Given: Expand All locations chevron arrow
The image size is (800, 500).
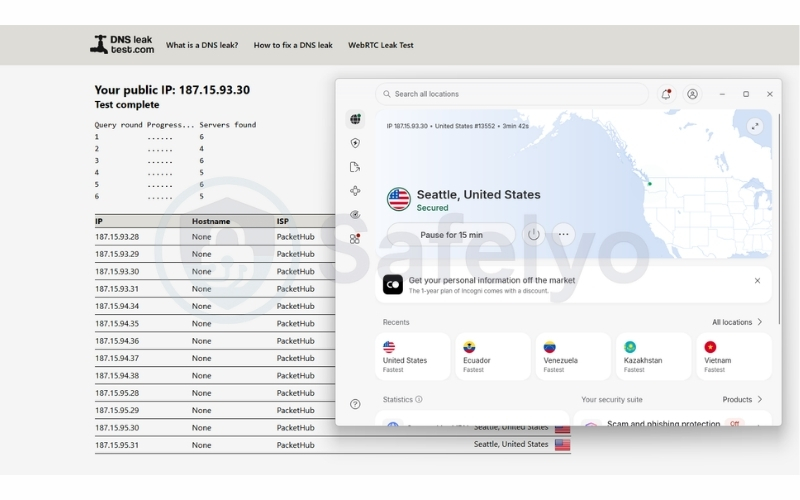Looking at the screenshot, I should click(760, 322).
